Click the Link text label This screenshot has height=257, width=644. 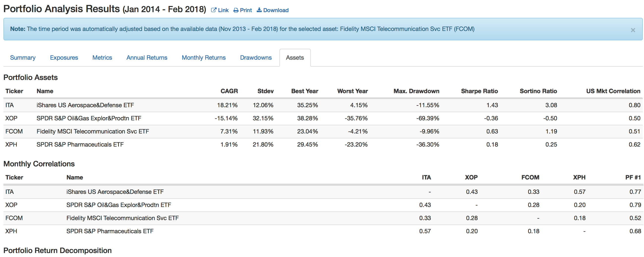[x=223, y=10]
